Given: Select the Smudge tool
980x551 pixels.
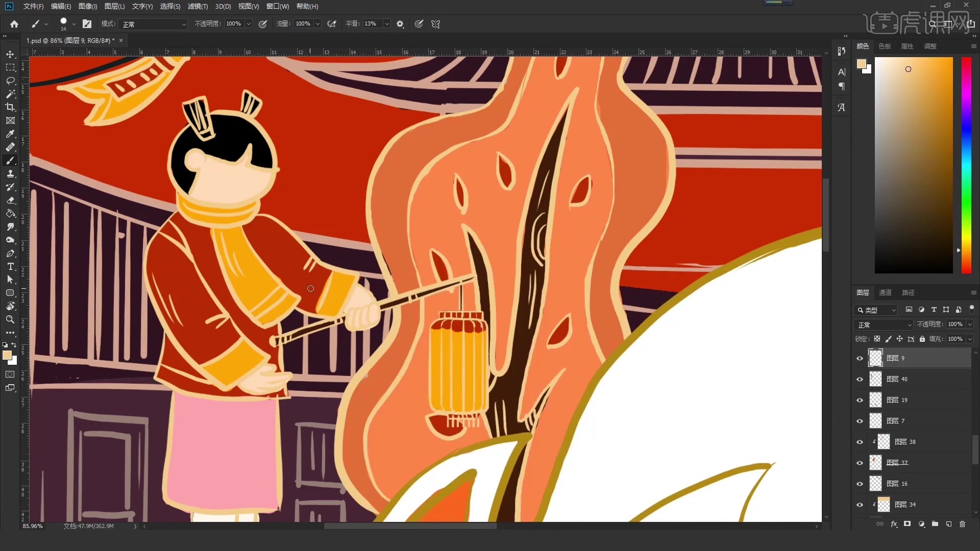Looking at the screenshot, I should [10, 227].
